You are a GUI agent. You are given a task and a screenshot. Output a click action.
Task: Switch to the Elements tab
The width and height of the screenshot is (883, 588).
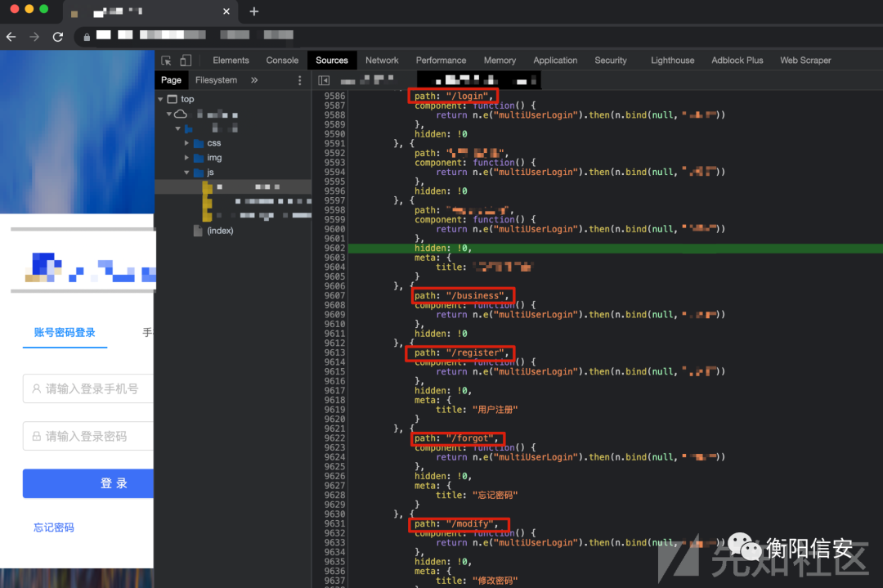231,61
